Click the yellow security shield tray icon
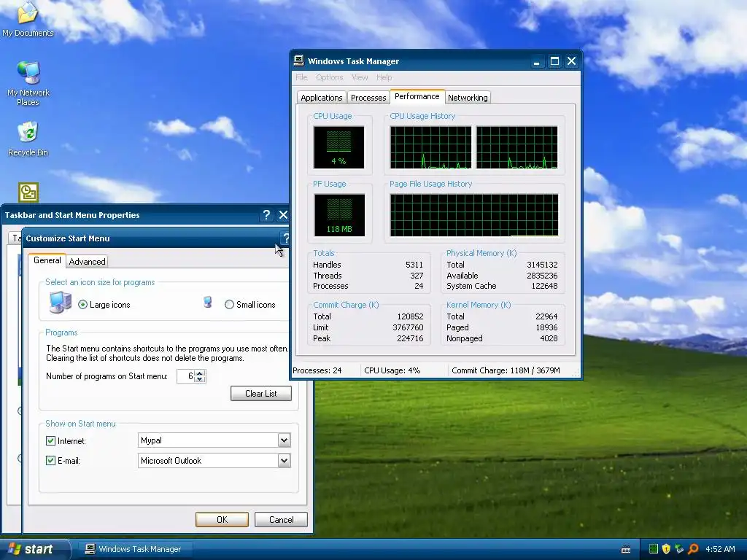 [x=666, y=549]
